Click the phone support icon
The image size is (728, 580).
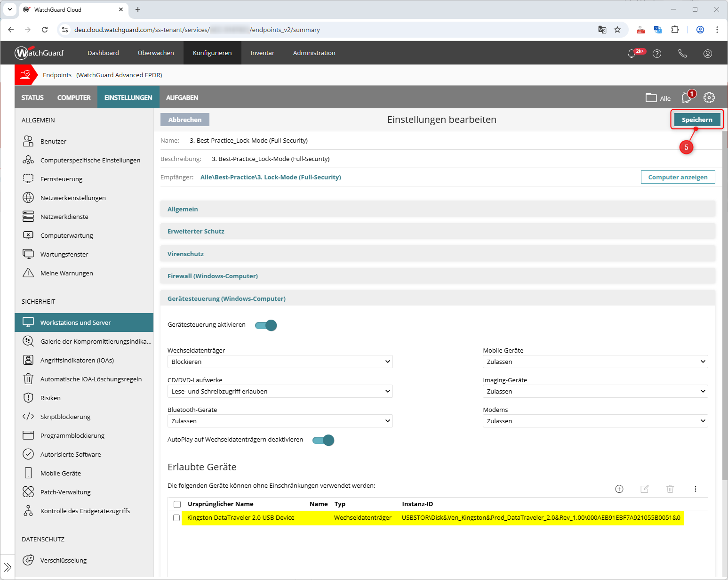pyautogui.click(x=682, y=54)
